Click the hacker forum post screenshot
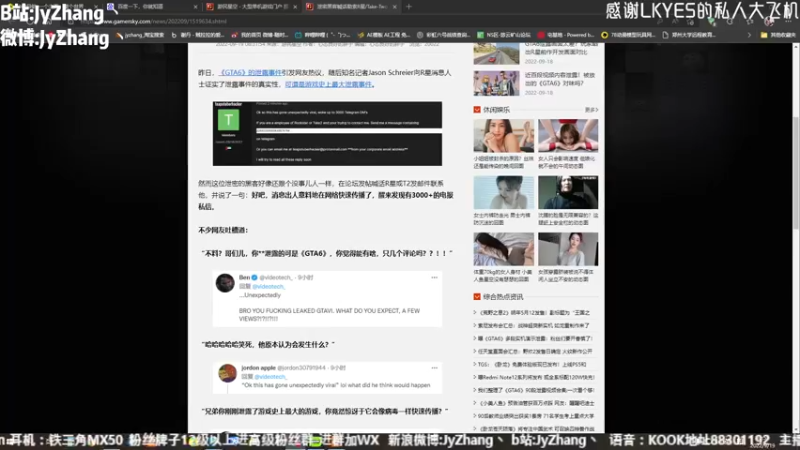 coord(328,134)
